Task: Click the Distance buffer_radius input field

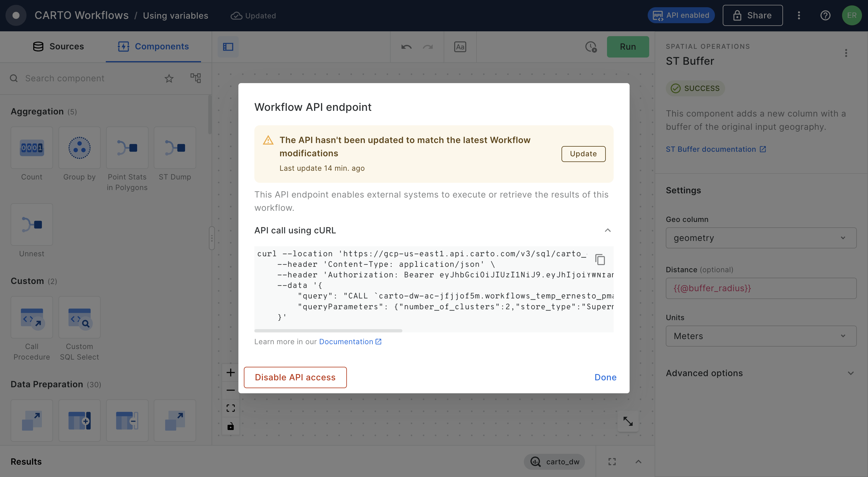Action: pyautogui.click(x=761, y=288)
